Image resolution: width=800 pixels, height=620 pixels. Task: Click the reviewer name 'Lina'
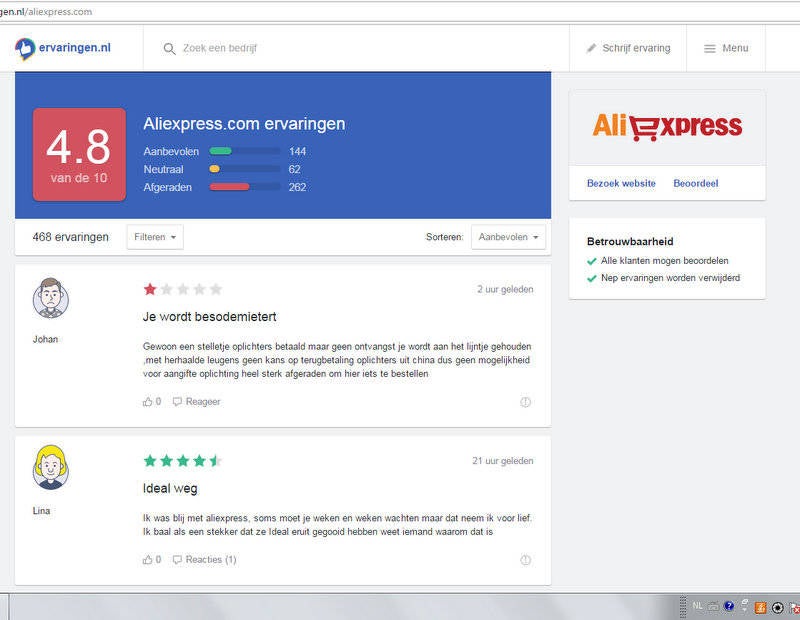(41, 511)
